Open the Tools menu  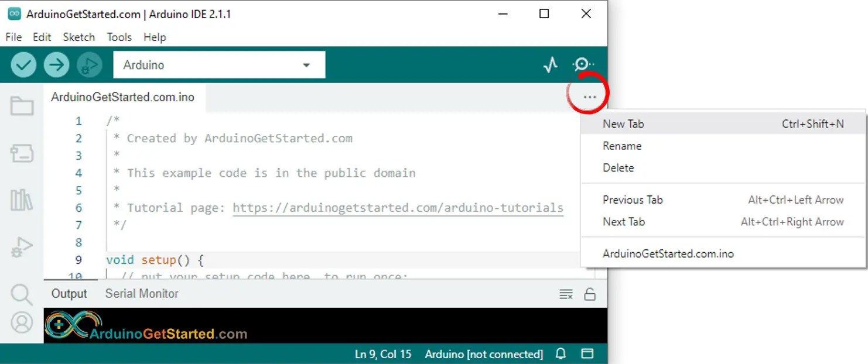pyautogui.click(x=119, y=37)
